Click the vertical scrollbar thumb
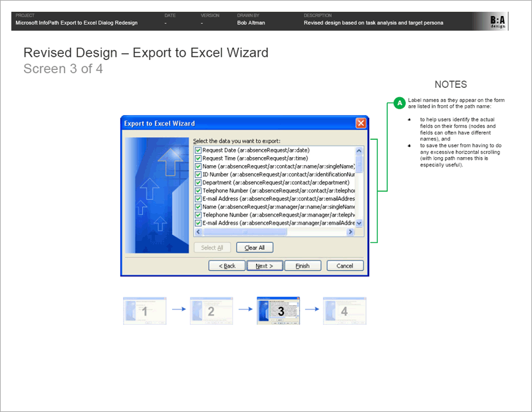Image resolution: width=532 pixels, height=412 pixels. 359,164
